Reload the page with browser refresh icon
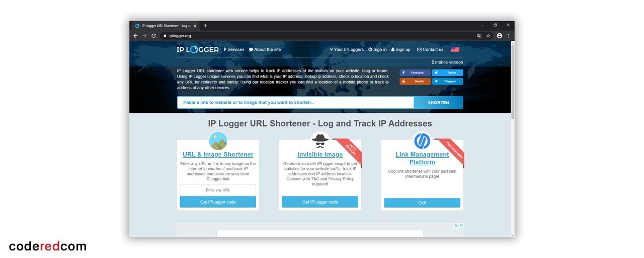 pyautogui.click(x=153, y=36)
